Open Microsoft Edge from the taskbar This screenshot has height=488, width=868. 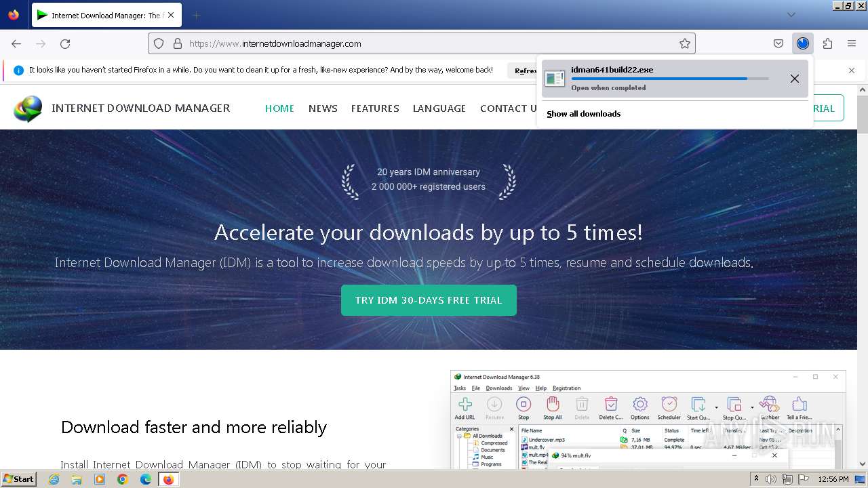(146, 479)
